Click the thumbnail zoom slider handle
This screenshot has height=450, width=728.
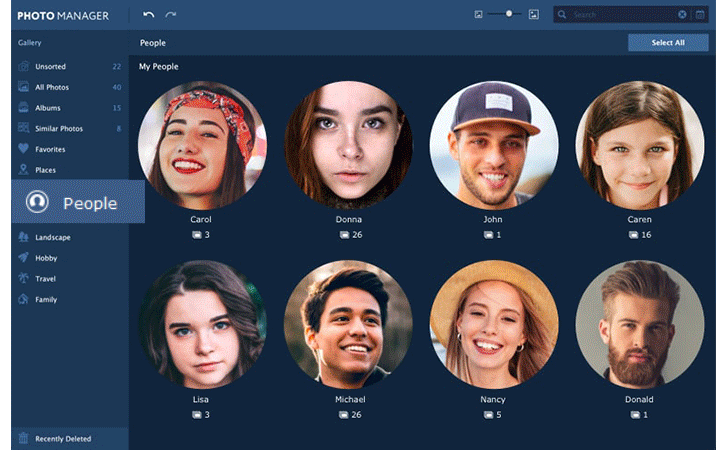[x=509, y=14]
